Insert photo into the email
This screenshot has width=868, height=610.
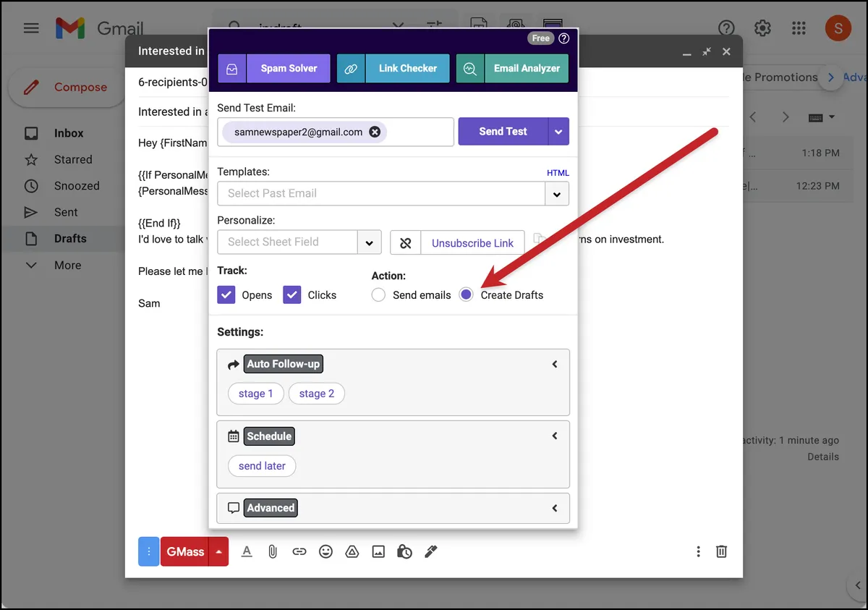point(378,551)
